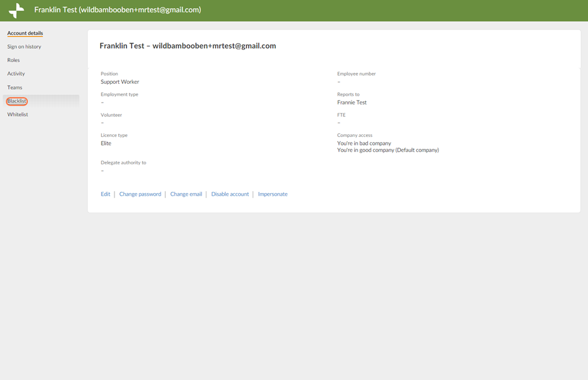Select the Change email link
This screenshot has width=588, height=380.
pos(186,194)
